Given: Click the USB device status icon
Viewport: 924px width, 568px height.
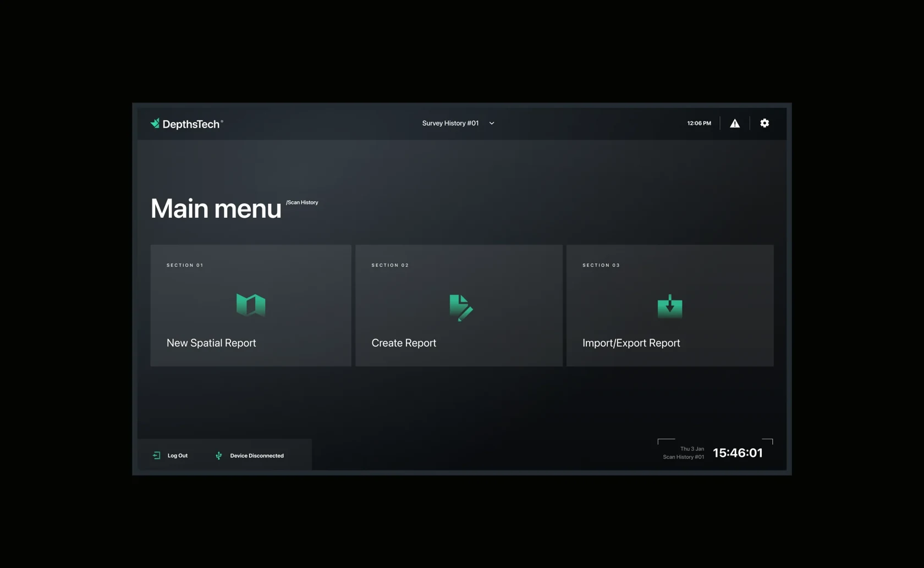Looking at the screenshot, I should point(219,455).
